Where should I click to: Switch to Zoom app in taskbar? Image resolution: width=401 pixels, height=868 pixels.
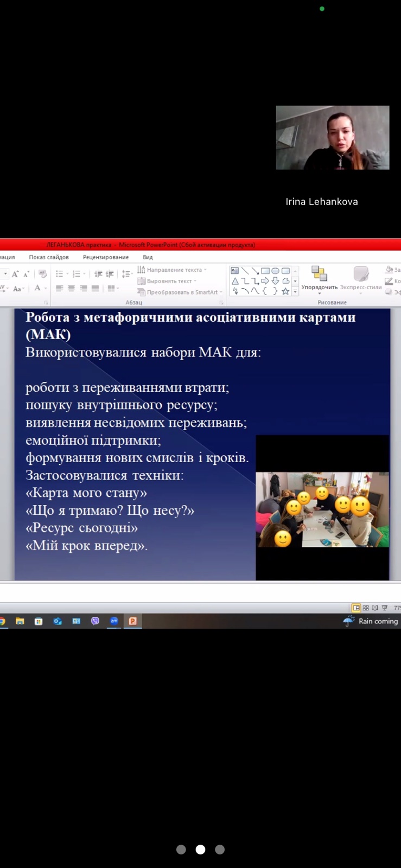tap(114, 621)
